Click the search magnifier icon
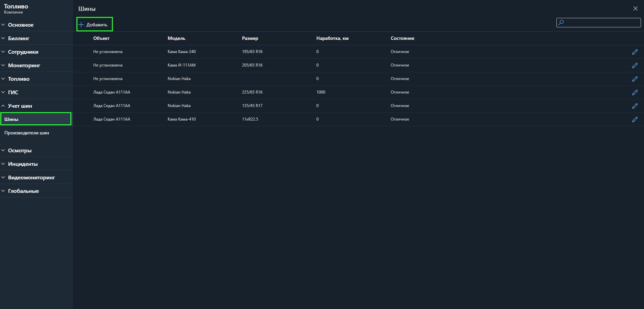 (x=561, y=23)
